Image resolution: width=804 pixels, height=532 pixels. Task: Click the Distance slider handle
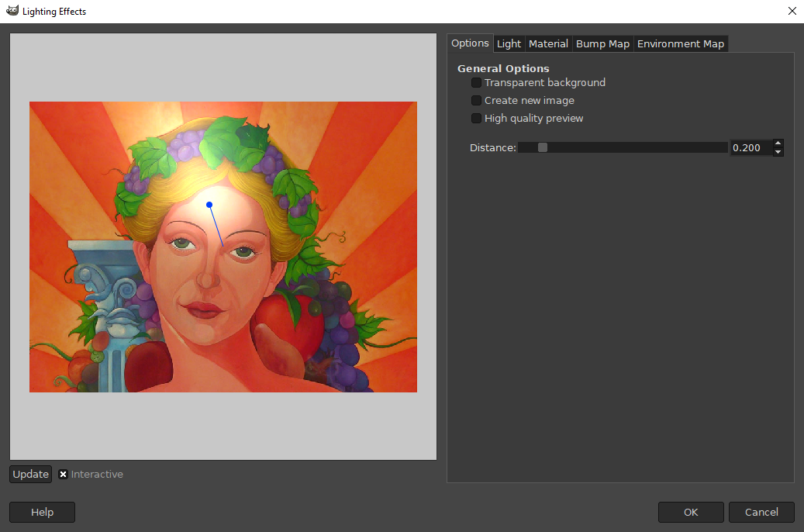tap(543, 148)
